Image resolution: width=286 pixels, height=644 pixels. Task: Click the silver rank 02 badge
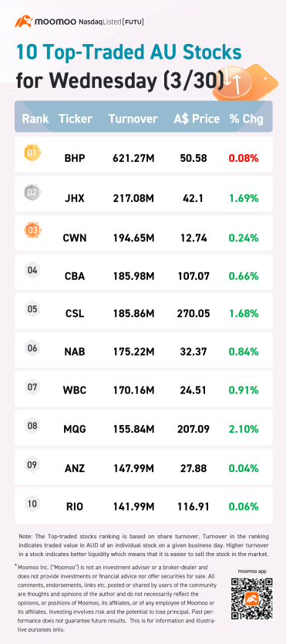click(x=32, y=192)
